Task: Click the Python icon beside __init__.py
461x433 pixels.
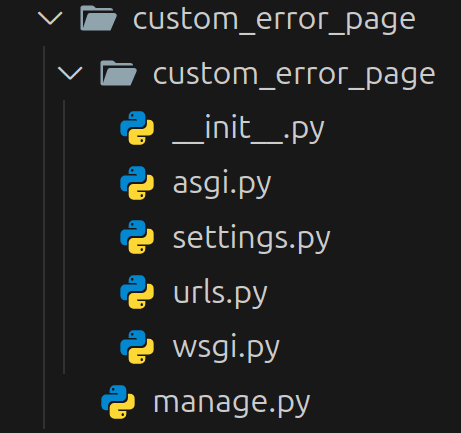Action: click(x=137, y=128)
